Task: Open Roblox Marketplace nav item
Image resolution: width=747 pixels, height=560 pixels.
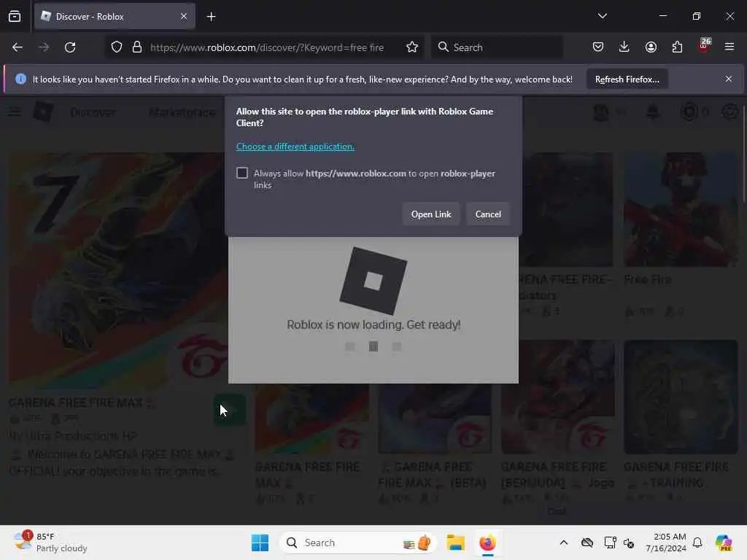Action: pos(182,112)
